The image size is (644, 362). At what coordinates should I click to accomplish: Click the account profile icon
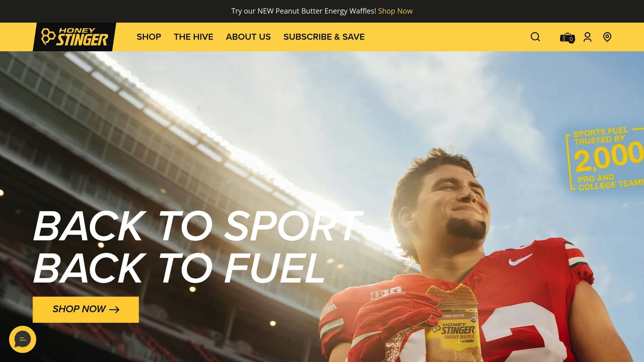587,37
